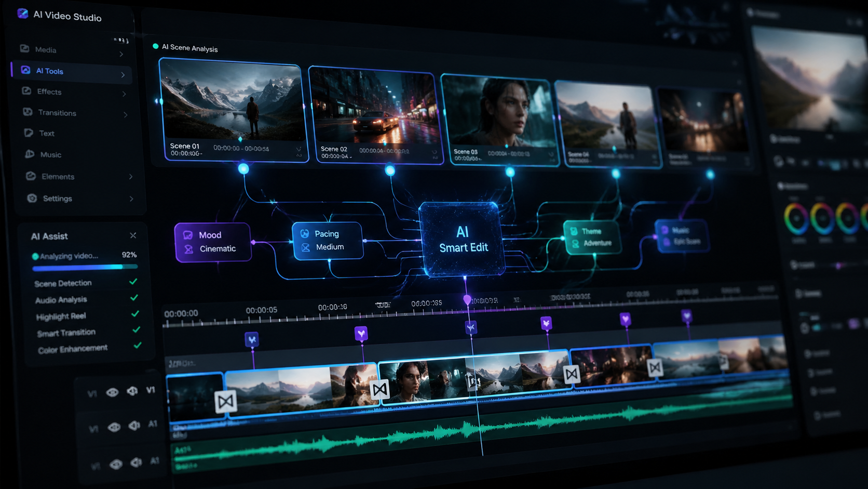The image size is (868, 489).
Task: Expand the Effects chevron arrow
Action: coord(124,94)
